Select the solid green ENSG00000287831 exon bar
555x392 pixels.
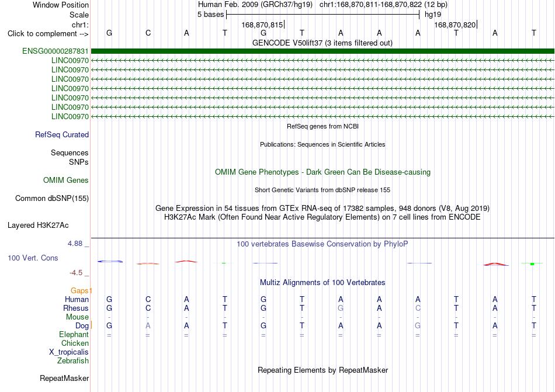pos(322,51)
